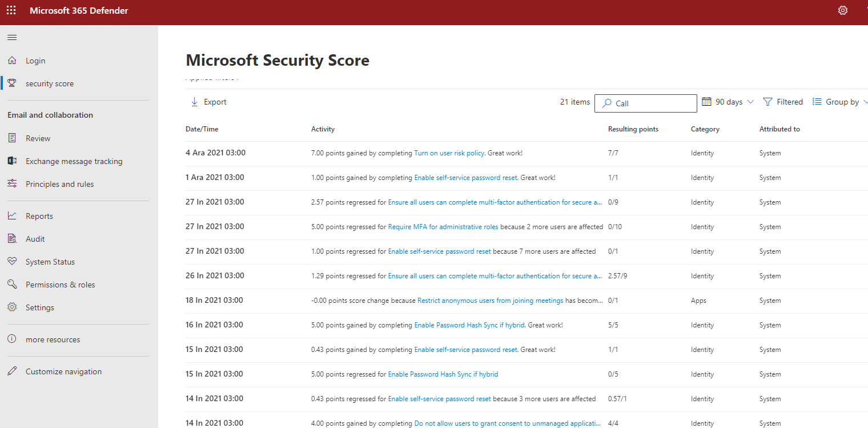Sort by Attributed to column header
The height and width of the screenshot is (428, 868).
click(x=779, y=129)
